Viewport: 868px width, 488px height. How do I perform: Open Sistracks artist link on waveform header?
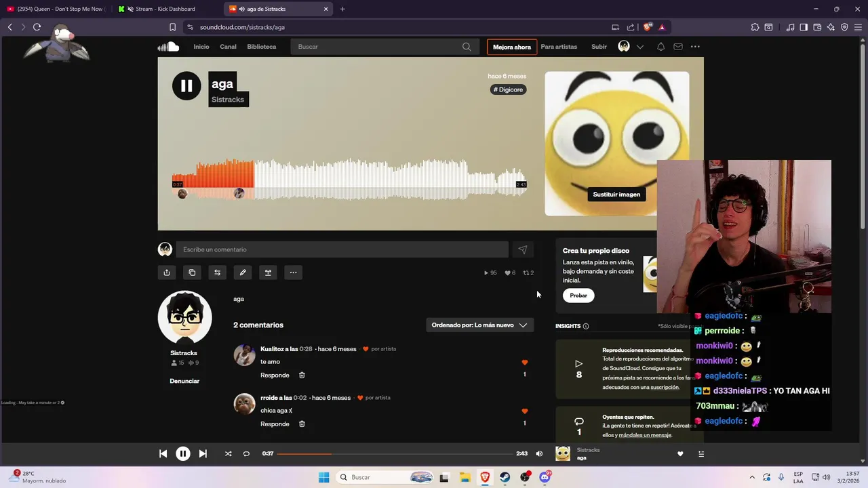tap(228, 100)
